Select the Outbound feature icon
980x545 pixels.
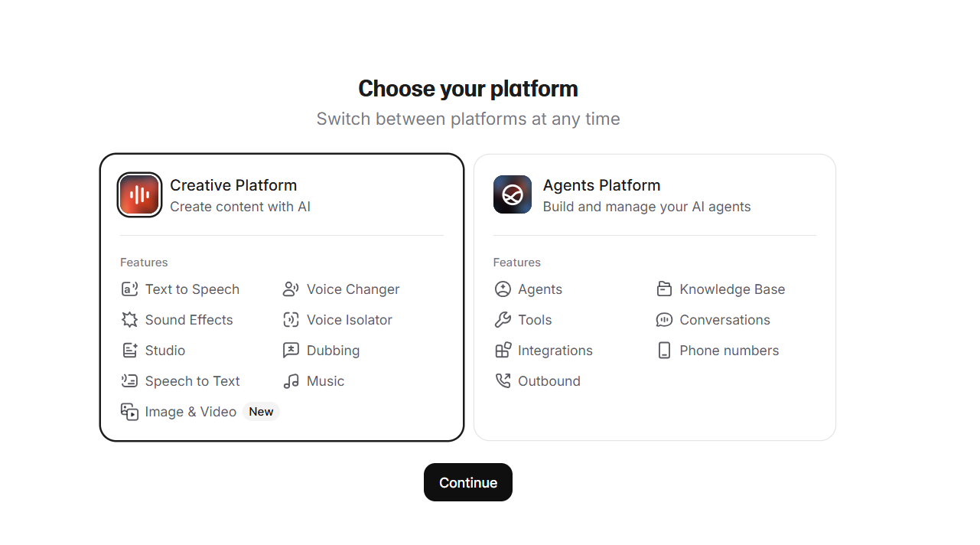point(503,381)
